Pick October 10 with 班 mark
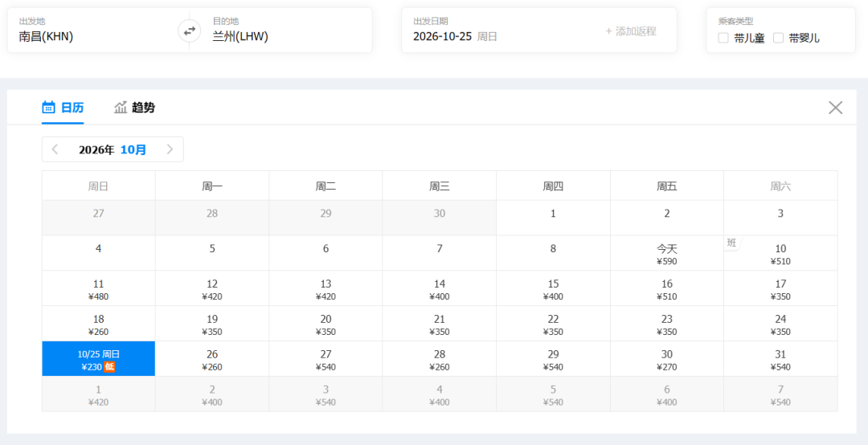This screenshot has height=445, width=868. tap(780, 253)
